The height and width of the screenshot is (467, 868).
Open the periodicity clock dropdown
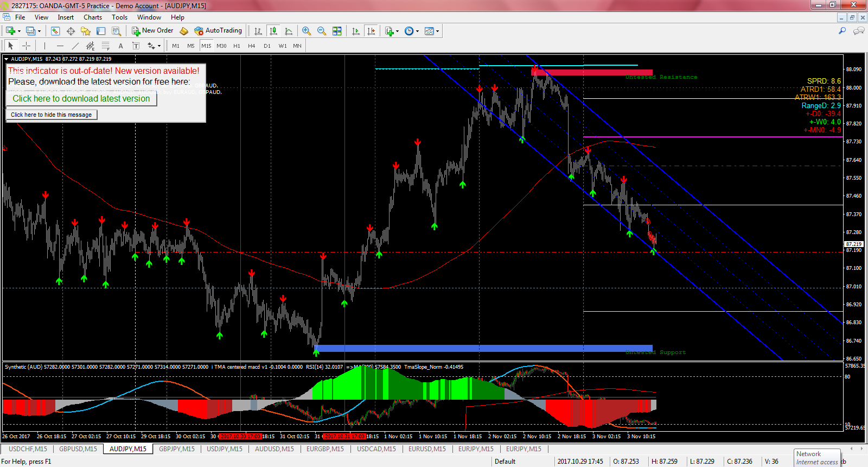point(417,31)
